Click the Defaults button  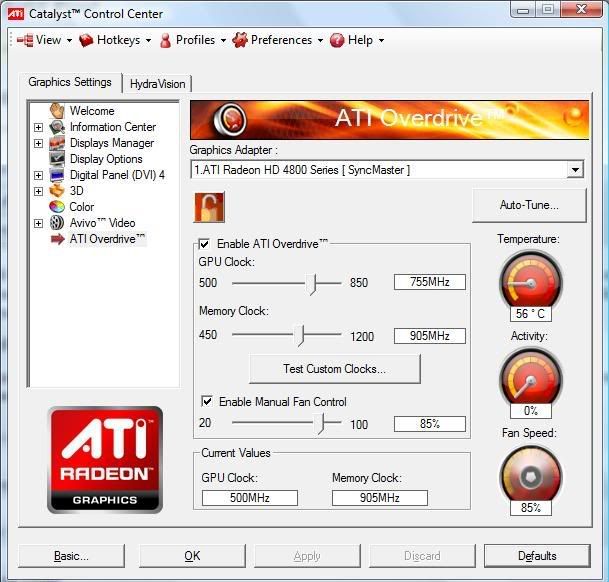tap(537, 556)
